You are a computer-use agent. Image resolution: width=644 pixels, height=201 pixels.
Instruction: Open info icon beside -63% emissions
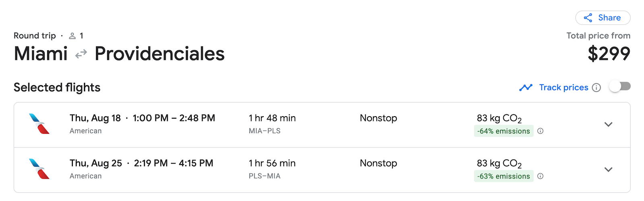click(541, 176)
